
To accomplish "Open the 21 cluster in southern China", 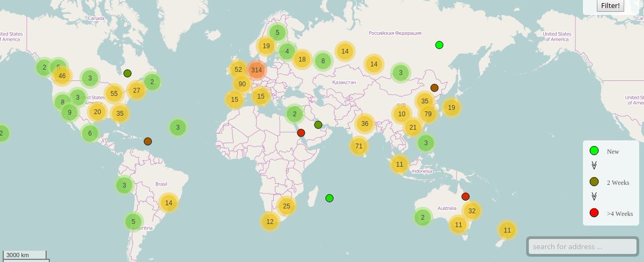I will pos(413,127).
